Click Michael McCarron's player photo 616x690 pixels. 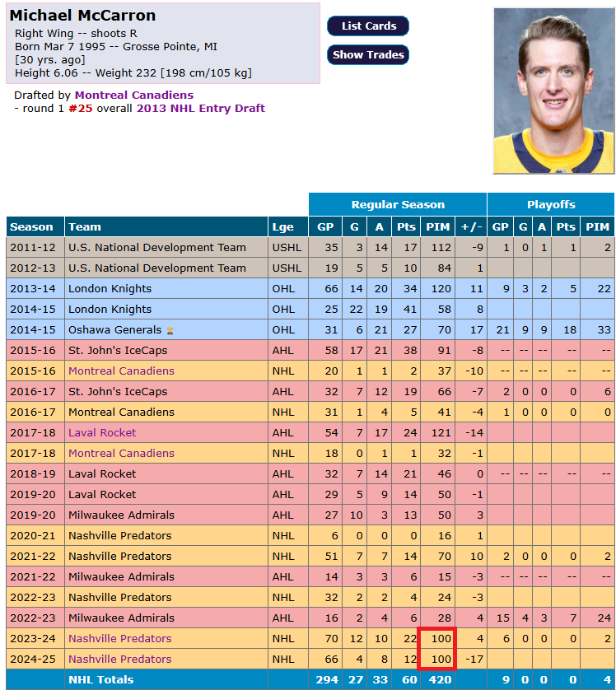point(554,91)
